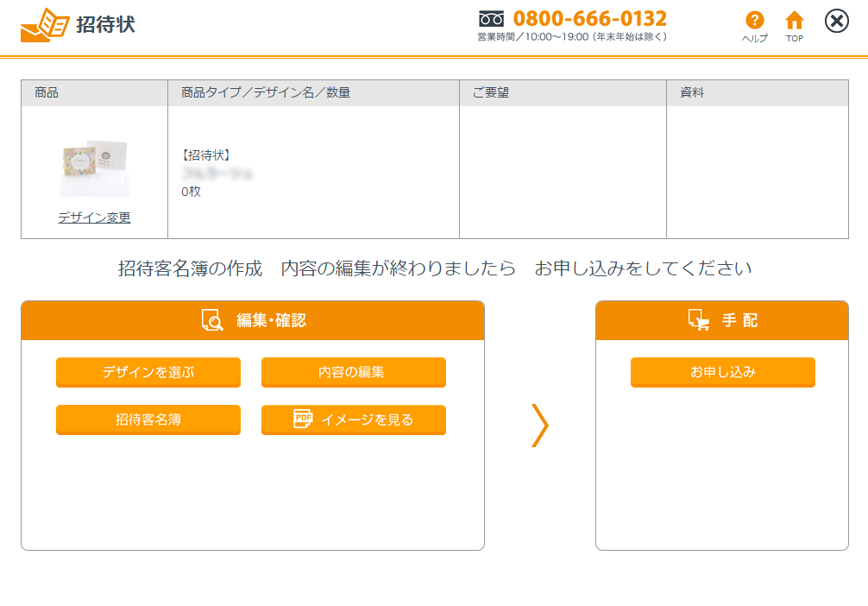The image size is (868, 606).
Task: Click the phone number 0800-666-0132
Action: (x=589, y=19)
